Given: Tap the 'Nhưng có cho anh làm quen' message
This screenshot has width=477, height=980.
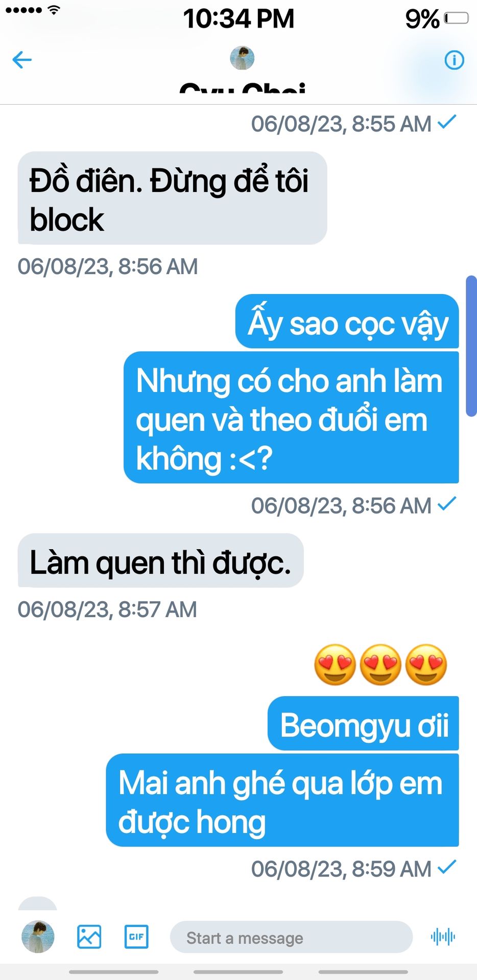Looking at the screenshot, I should point(291,418).
